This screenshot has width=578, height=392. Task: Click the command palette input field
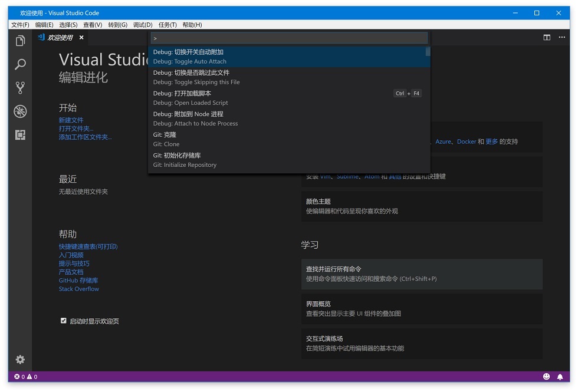[289, 38]
